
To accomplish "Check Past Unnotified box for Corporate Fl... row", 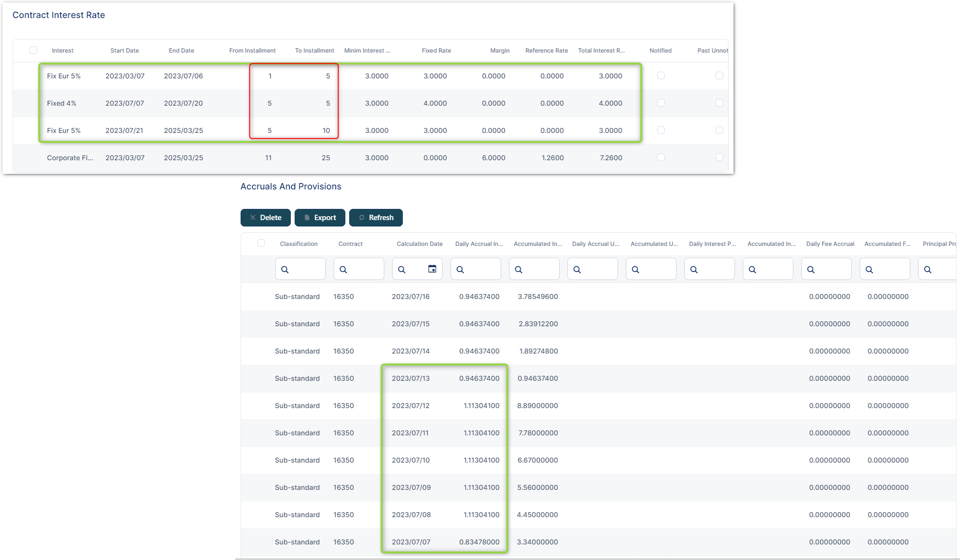I will [x=719, y=157].
